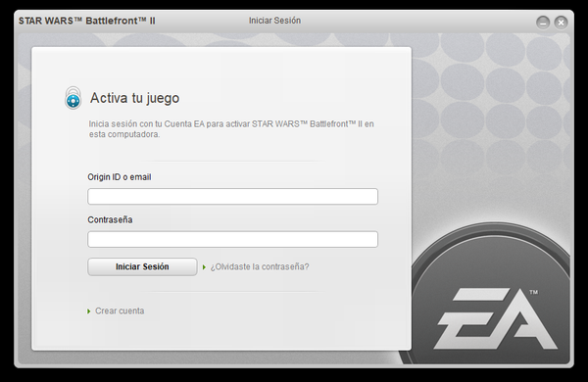
Task: Click the Iniciar Sesión title bar text
Action: click(274, 21)
